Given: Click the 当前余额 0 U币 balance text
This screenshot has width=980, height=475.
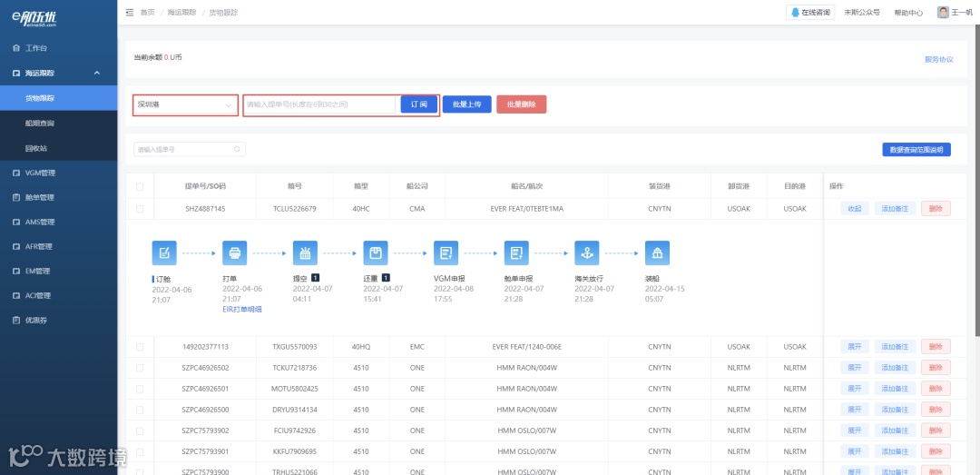Looking at the screenshot, I should coord(158,57).
